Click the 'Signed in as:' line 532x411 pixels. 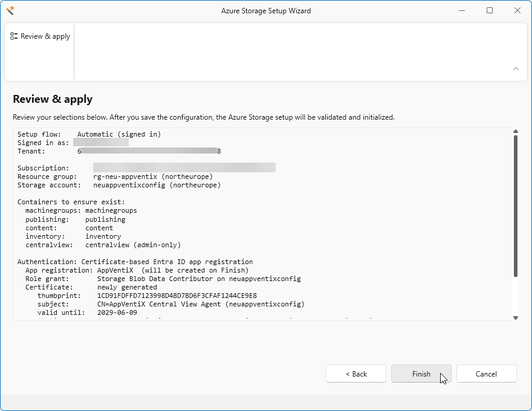(73, 143)
